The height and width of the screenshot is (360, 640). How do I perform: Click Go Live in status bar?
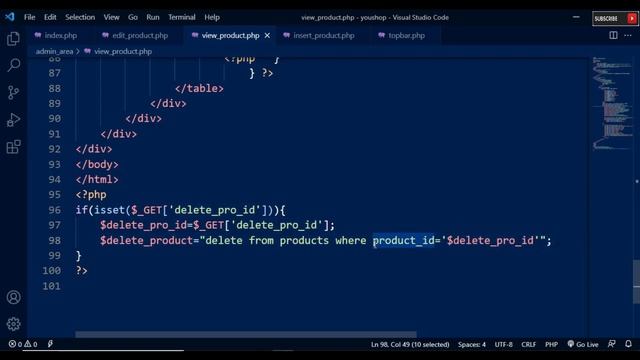[x=583, y=344]
